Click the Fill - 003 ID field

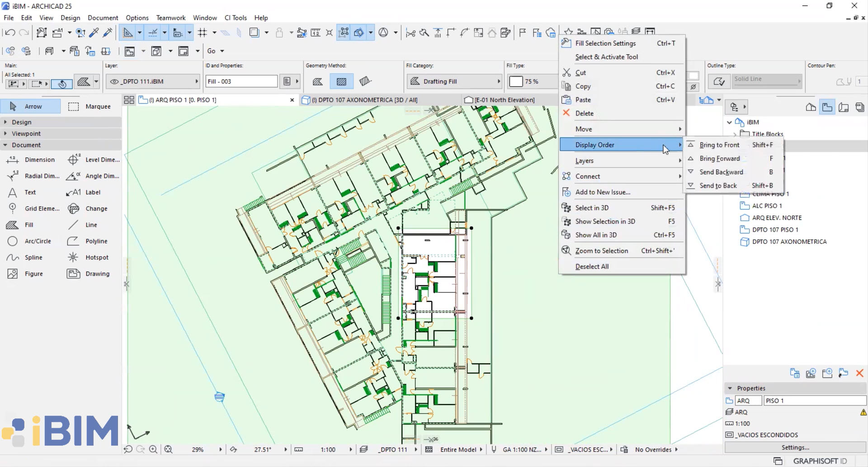tap(241, 81)
